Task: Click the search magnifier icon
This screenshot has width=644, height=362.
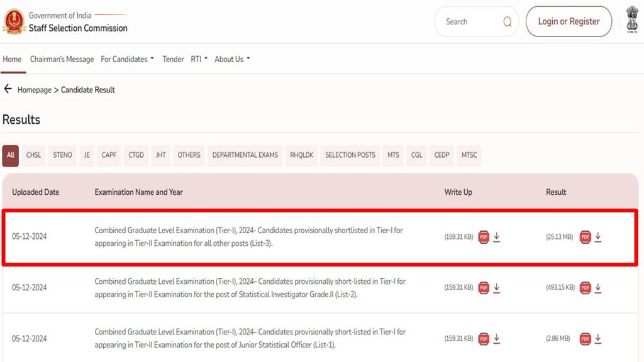Action: point(507,22)
